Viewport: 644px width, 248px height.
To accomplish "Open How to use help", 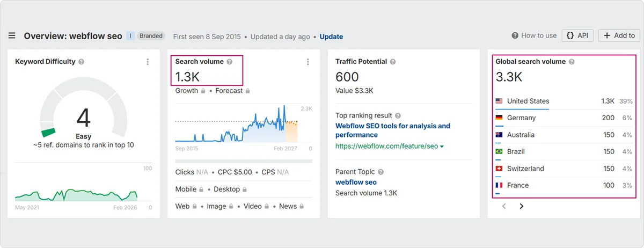I will (x=534, y=35).
